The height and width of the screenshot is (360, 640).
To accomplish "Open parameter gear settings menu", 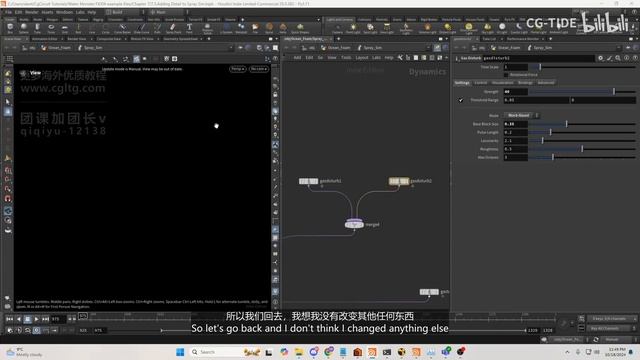I will pos(600,58).
